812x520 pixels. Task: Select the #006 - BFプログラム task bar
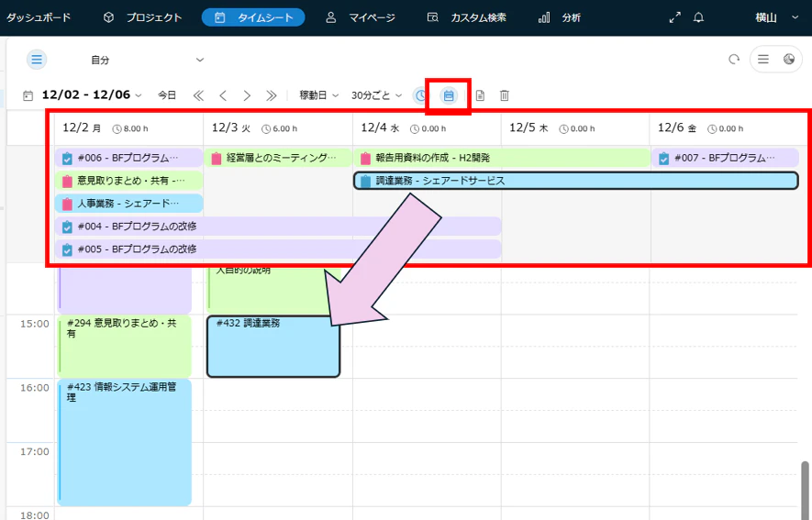tap(129, 158)
